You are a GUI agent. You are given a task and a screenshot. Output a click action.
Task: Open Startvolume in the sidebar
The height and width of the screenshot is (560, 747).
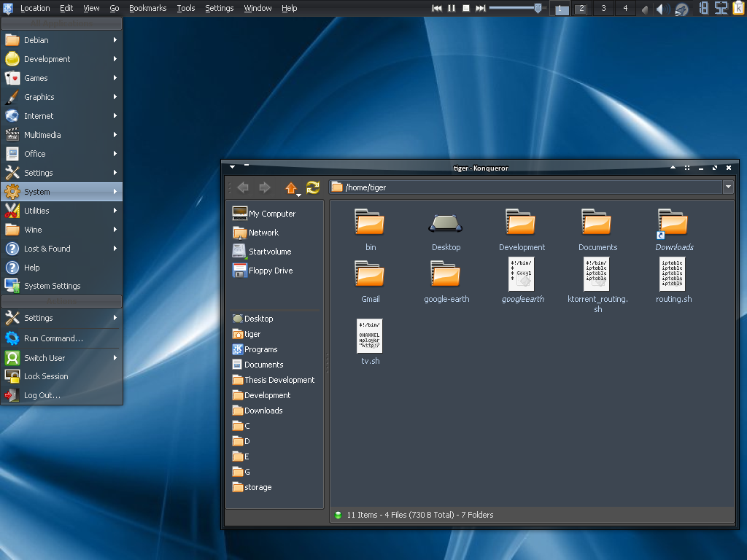[x=262, y=251]
